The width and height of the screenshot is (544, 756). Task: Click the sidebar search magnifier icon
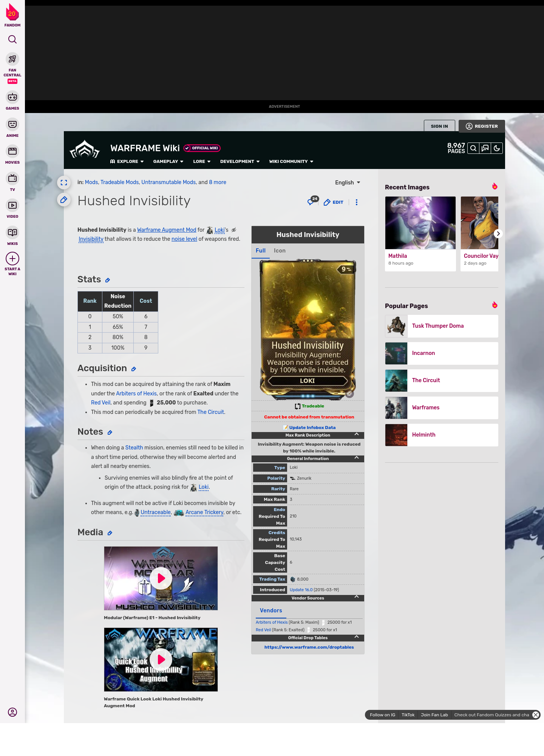tap(12, 39)
